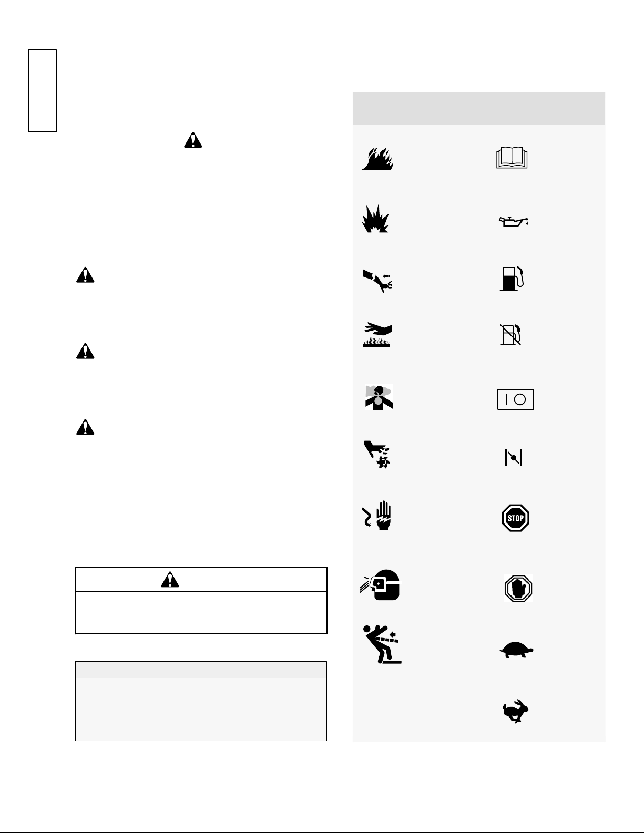Select the rotating blade hand hazard icon
Image resolution: width=644 pixels, height=833 pixels.
(377, 455)
